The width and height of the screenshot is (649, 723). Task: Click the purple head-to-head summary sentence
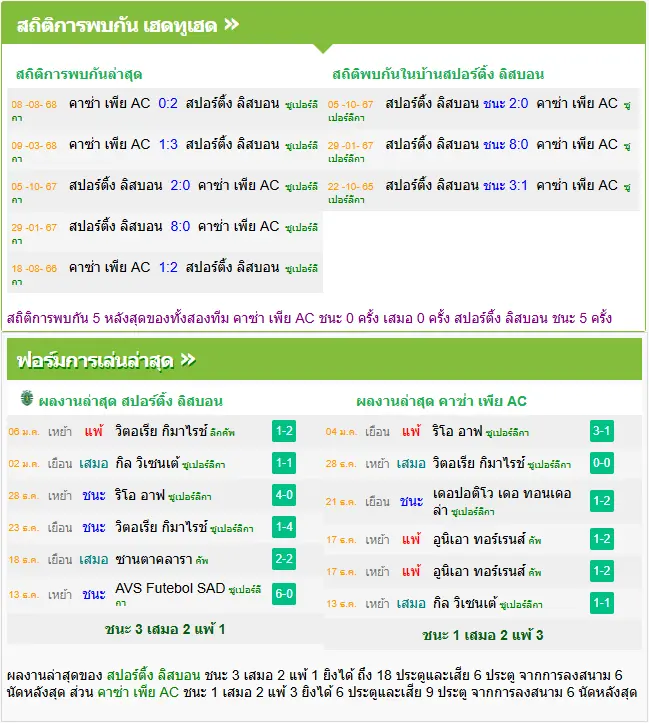[309, 318]
